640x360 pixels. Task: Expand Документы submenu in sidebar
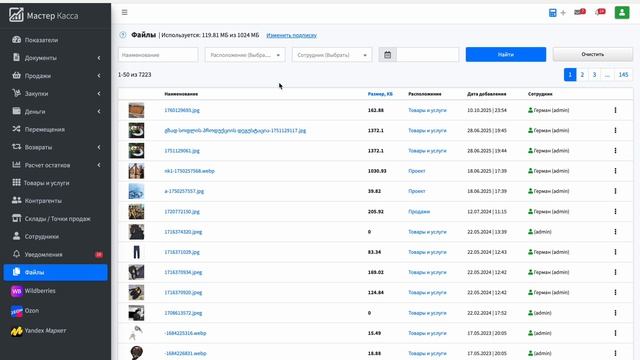(x=56, y=58)
